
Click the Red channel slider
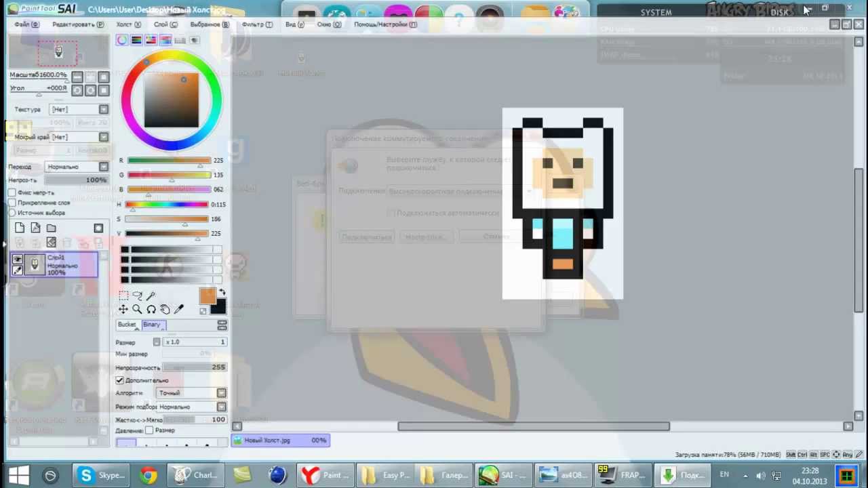(x=169, y=161)
